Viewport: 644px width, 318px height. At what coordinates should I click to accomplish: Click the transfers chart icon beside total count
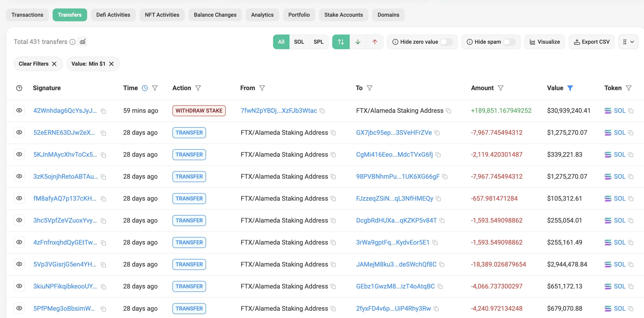pyautogui.click(x=83, y=42)
